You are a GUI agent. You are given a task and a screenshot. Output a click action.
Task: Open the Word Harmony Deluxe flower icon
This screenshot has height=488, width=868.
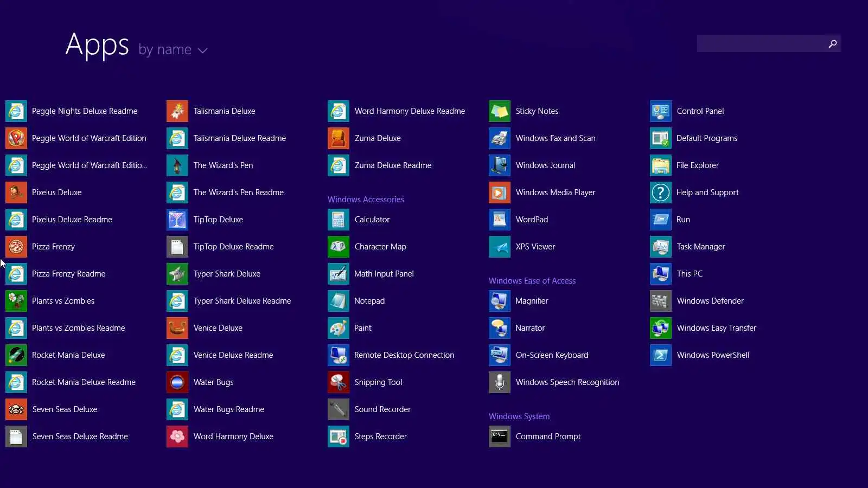177,436
